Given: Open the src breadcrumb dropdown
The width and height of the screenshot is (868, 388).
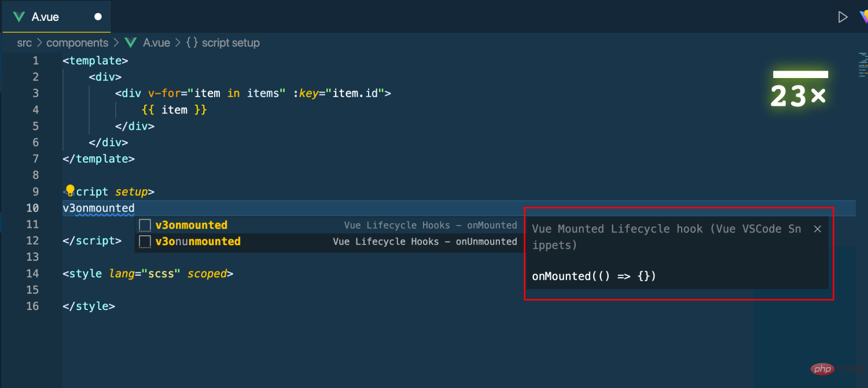Looking at the screenshot, I should pos(24,42).
